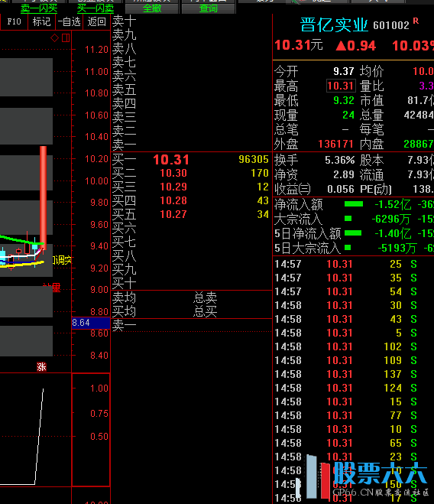Click the 全撤 cancel-all button

(151, 8)
